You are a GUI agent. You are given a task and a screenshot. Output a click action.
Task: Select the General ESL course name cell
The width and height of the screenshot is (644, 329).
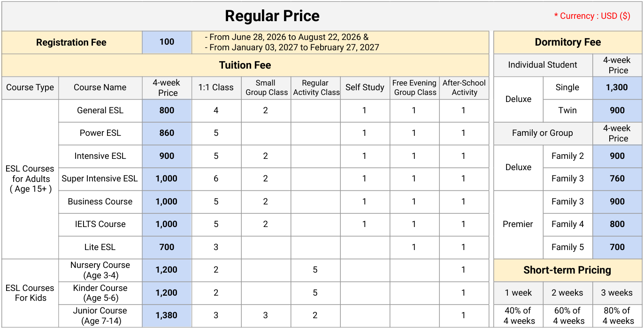pos(100,110)
